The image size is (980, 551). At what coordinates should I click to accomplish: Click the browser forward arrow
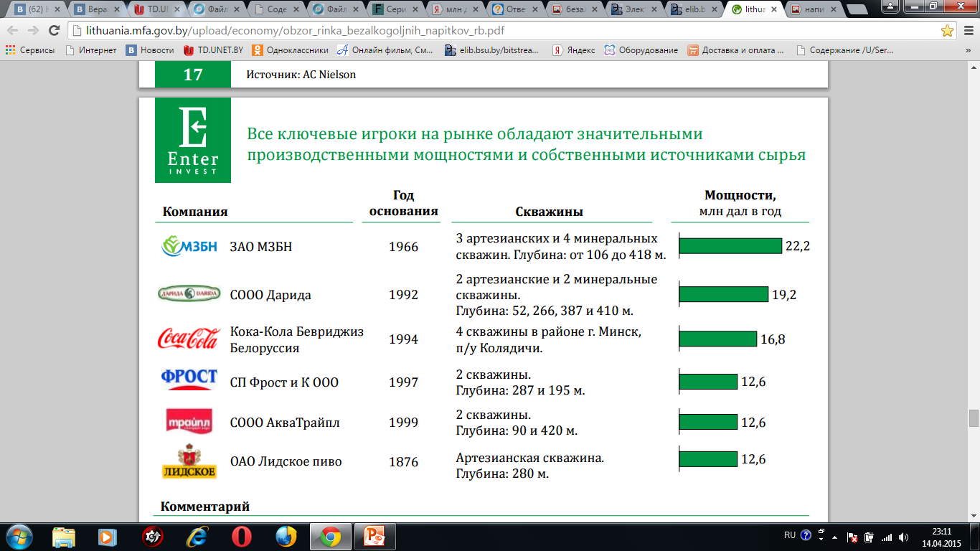[34, 32]
